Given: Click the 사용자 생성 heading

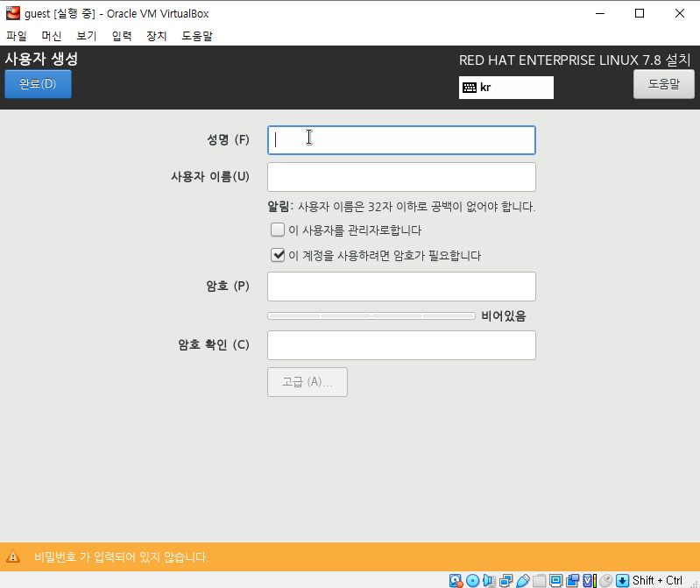Looking at the screenshot, I should coord(41,59).
